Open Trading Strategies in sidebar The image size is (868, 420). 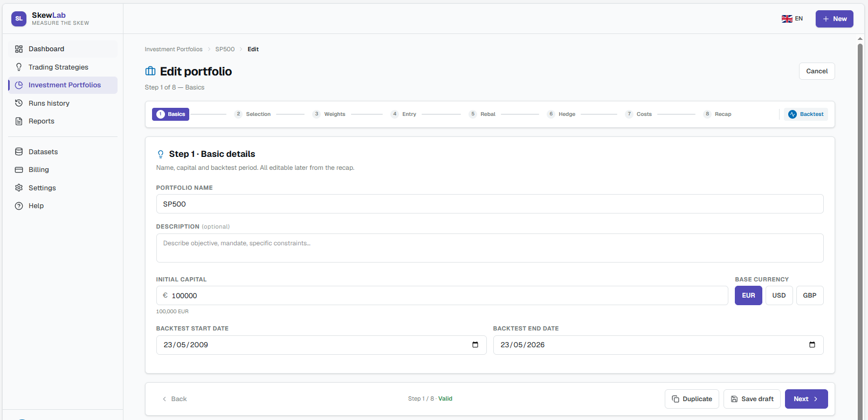tap(63, 67)
